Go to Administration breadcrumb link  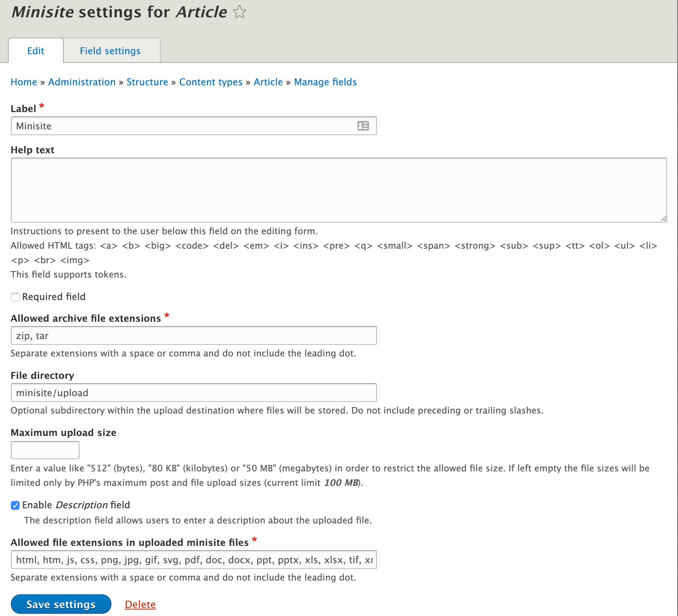point(82,82)
